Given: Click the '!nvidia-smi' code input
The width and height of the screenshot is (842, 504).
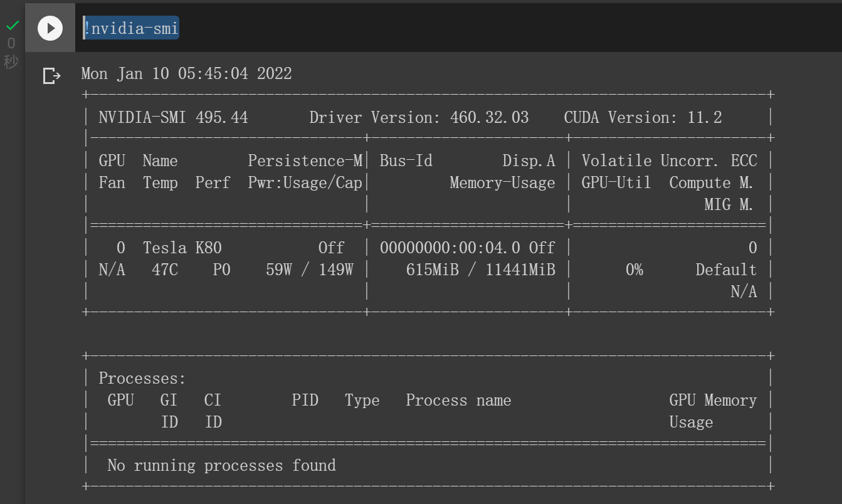Looking at the screenshot, I should coord(131,28).
